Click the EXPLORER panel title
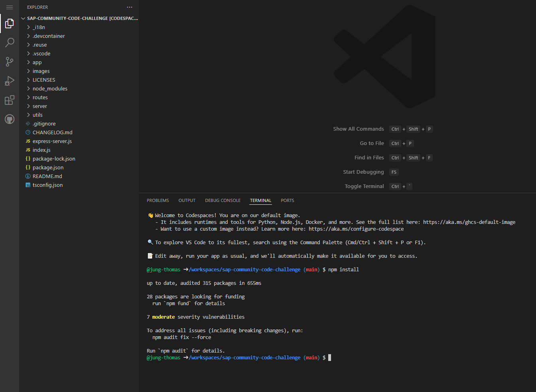Image resolution: width=536 pixels, height=392 pixels. click(37, 7)
